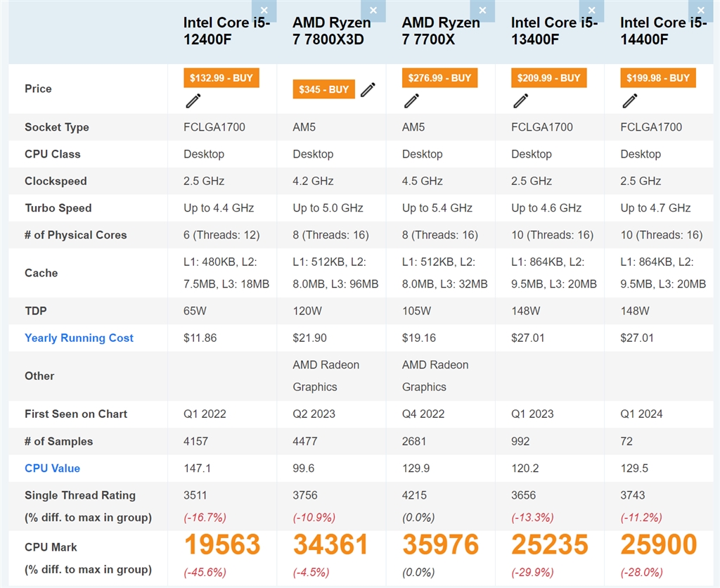The image size is (720, 588).
Task: Open the Yearly Running Cost link
Action: click(79, 338)
